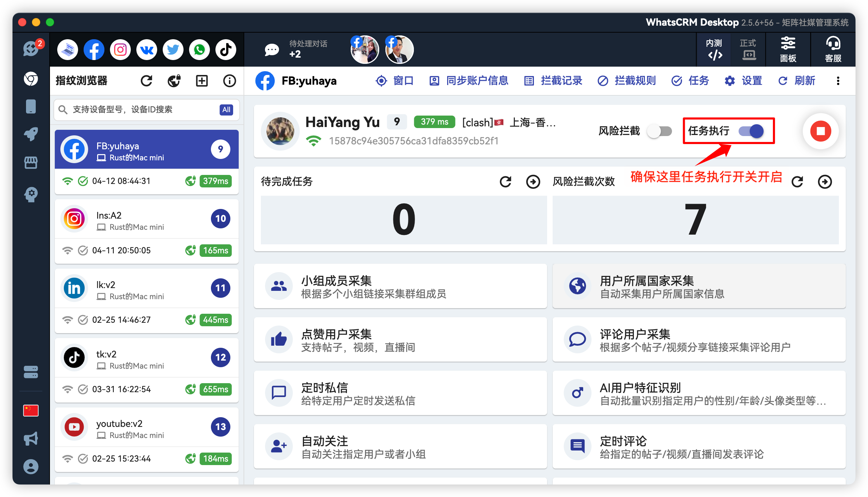Switch to 正式 release mode
Screen dimensions: 868x497
tap(748, 50)
